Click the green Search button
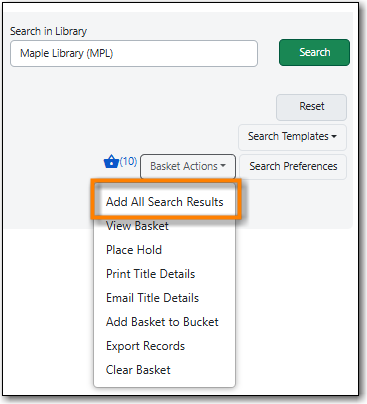Screen dimensions: 367x404 [314, 52]
